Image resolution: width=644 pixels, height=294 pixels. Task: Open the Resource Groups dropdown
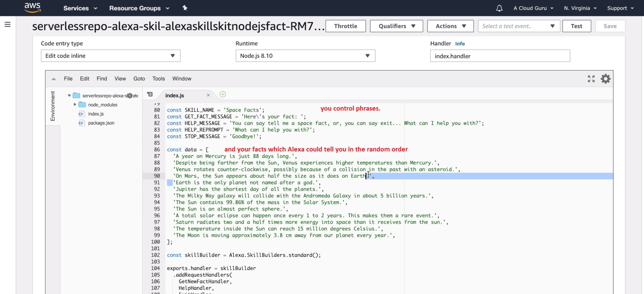(139, 8)
